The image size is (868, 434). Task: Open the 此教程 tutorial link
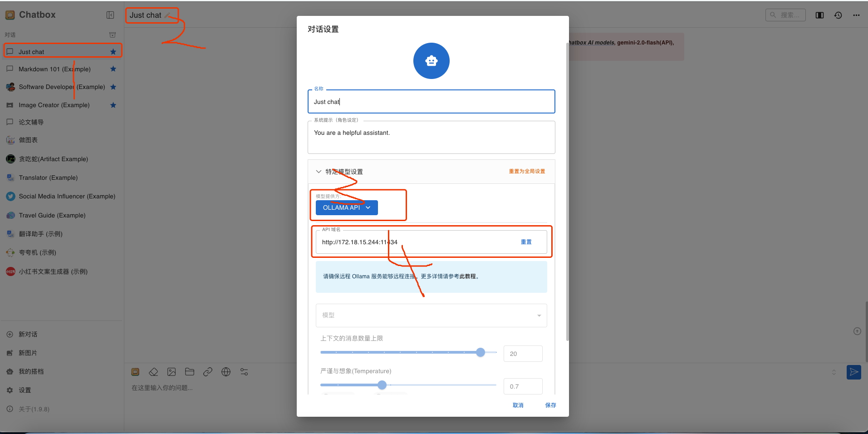tap(467, 276)
